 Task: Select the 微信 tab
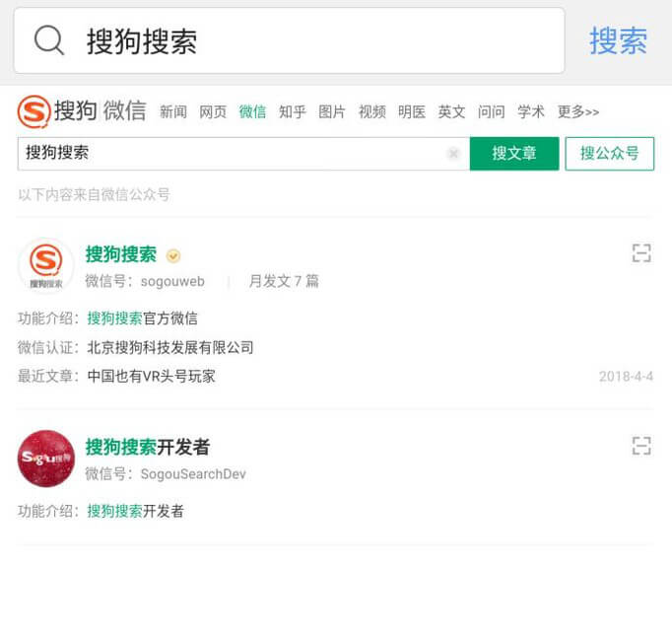pyautogui.click(x=252, y=112)
